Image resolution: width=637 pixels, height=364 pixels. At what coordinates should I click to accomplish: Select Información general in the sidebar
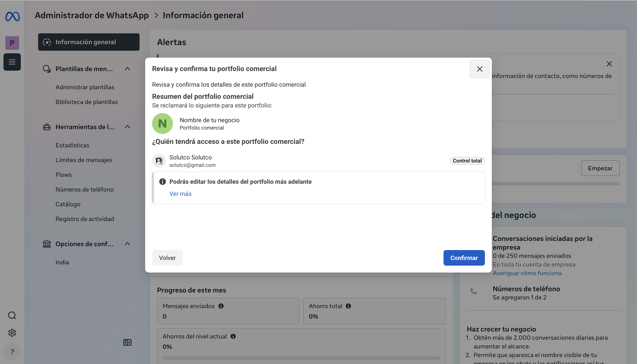pyautogui.click(x=89, y=42)
